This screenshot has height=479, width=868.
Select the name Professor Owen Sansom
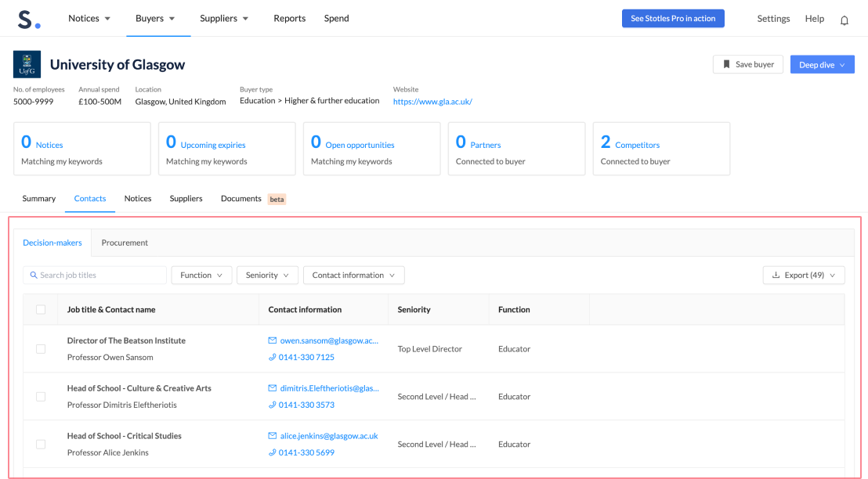110,358
